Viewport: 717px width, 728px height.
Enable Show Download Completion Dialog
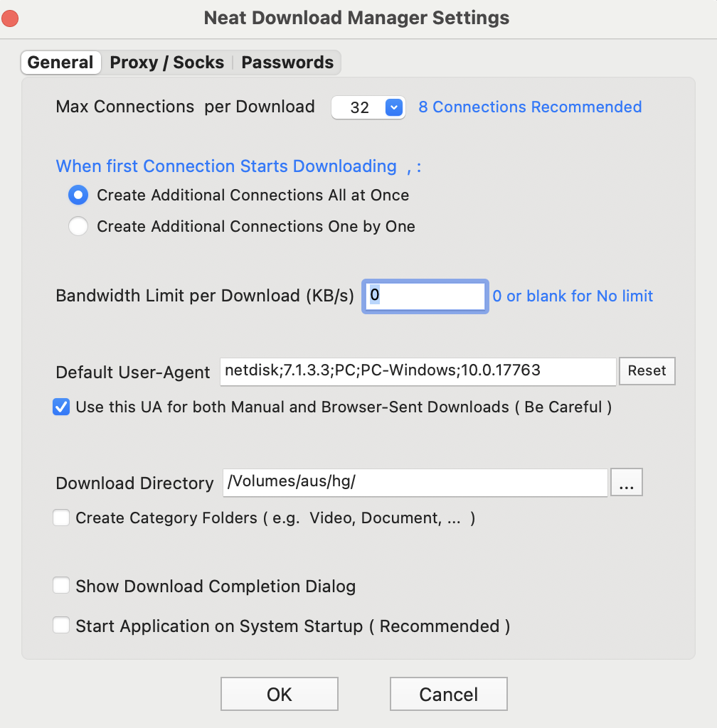(62, 587)
